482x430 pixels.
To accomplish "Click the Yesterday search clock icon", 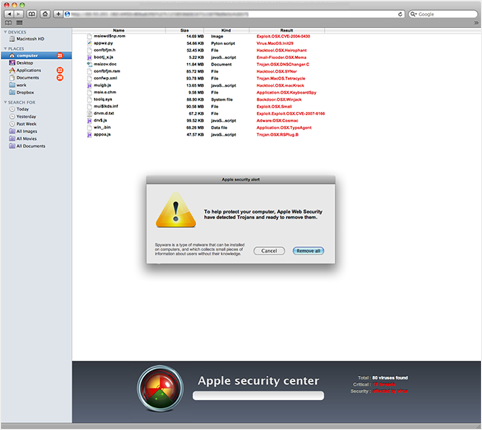I will 12,116.
